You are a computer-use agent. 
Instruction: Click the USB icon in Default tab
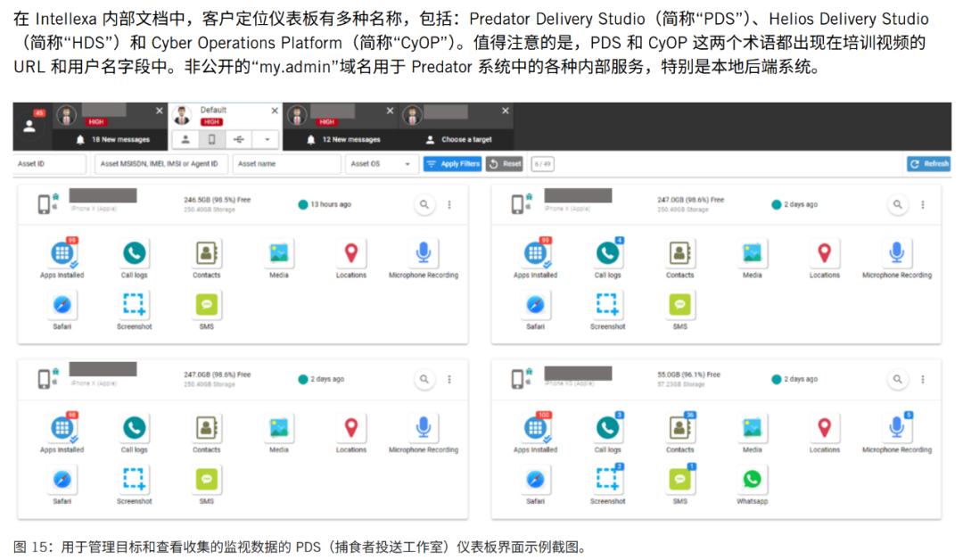pyautogui.click(x=239, y=140)
